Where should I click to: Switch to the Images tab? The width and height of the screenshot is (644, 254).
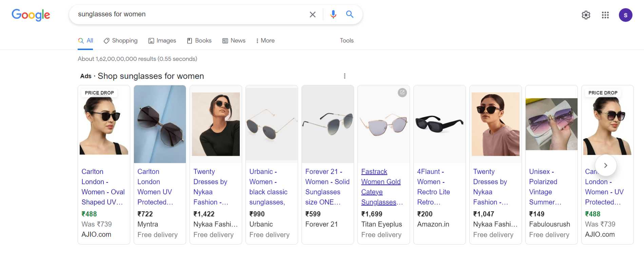(162, 41)
